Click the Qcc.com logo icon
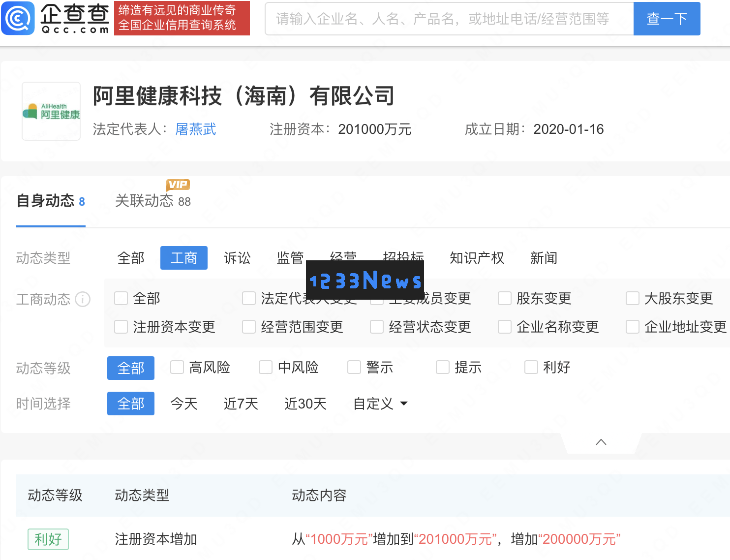730x560 pixels. [18, 18]
